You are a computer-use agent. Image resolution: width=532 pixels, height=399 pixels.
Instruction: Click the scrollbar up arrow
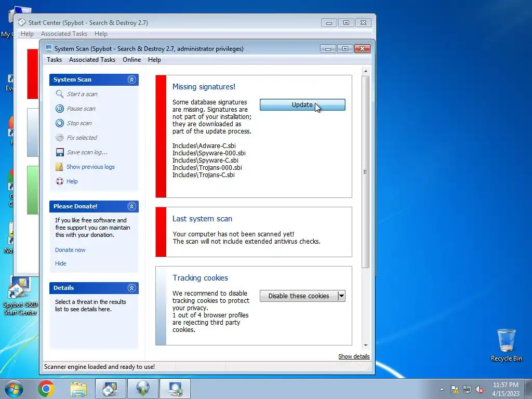[365, 71]
